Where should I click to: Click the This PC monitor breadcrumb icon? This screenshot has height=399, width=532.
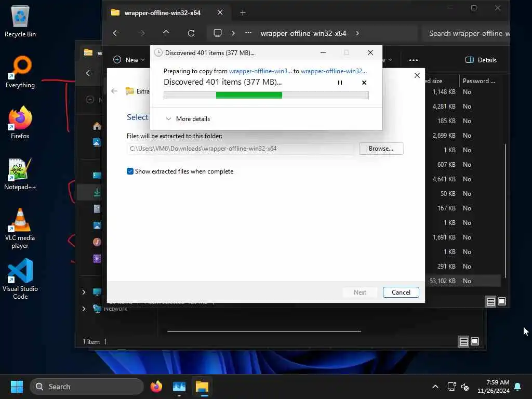tap(218, 33)
